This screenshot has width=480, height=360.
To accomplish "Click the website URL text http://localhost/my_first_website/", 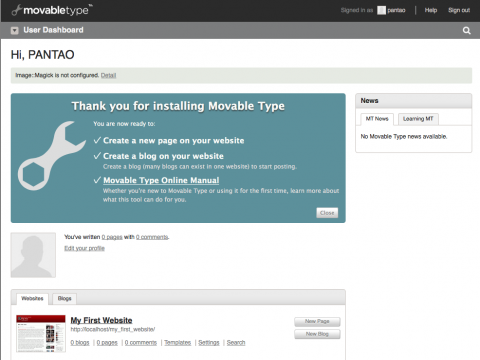I will (x=113, y=329).
